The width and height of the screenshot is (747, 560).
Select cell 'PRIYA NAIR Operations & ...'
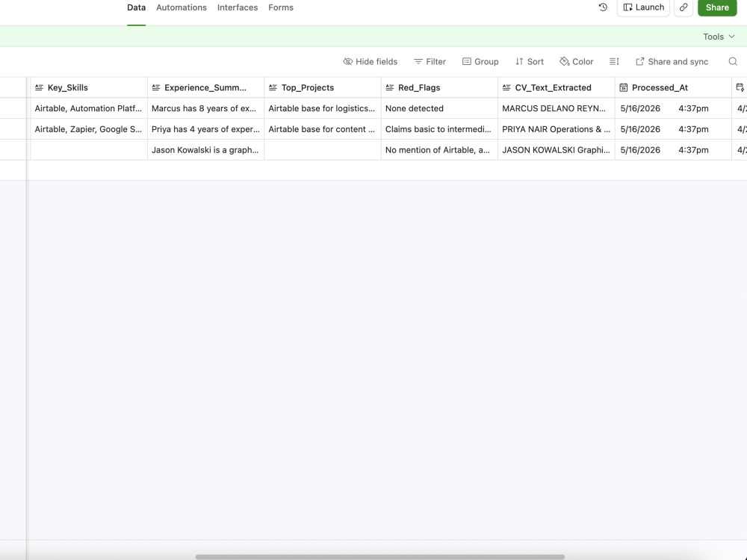tap(557, 129)
